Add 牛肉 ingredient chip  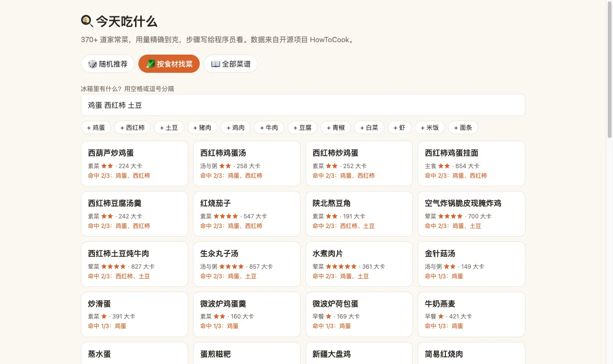click(269, 127)
